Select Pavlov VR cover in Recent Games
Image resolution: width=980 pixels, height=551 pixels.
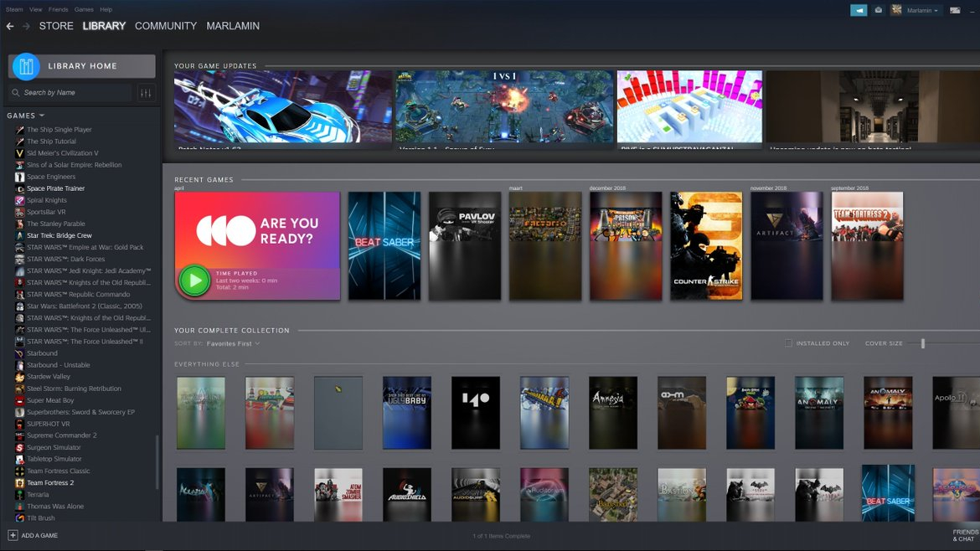(464, 245)
